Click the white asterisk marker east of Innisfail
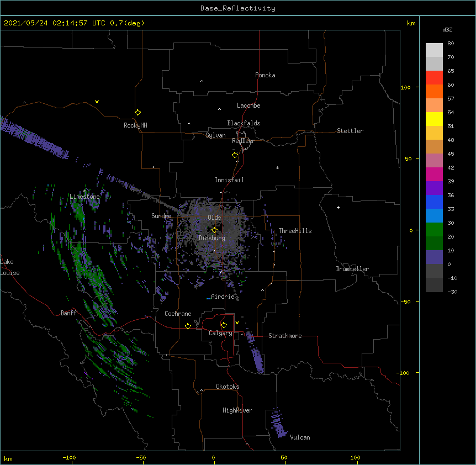Screen dimensions: 476x465 [x=277, y=167]
